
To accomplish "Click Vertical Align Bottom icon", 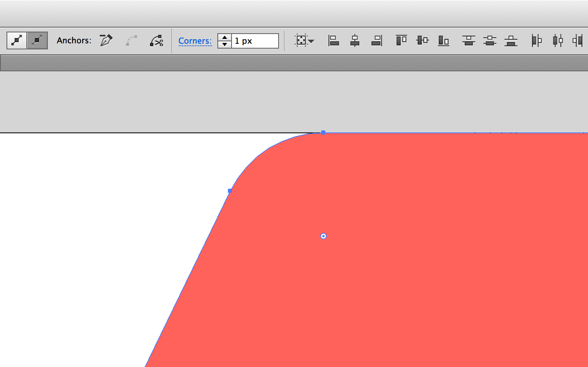I will click(444, 41).
